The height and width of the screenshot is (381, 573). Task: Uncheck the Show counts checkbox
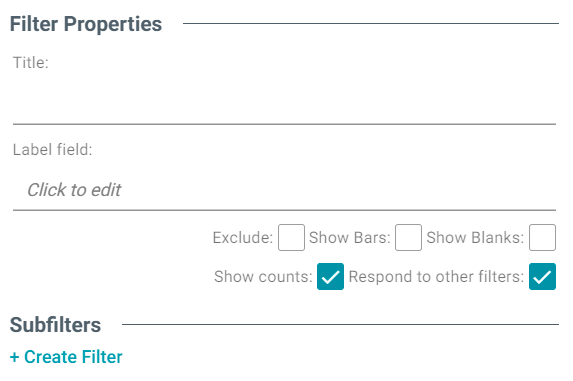330,277
